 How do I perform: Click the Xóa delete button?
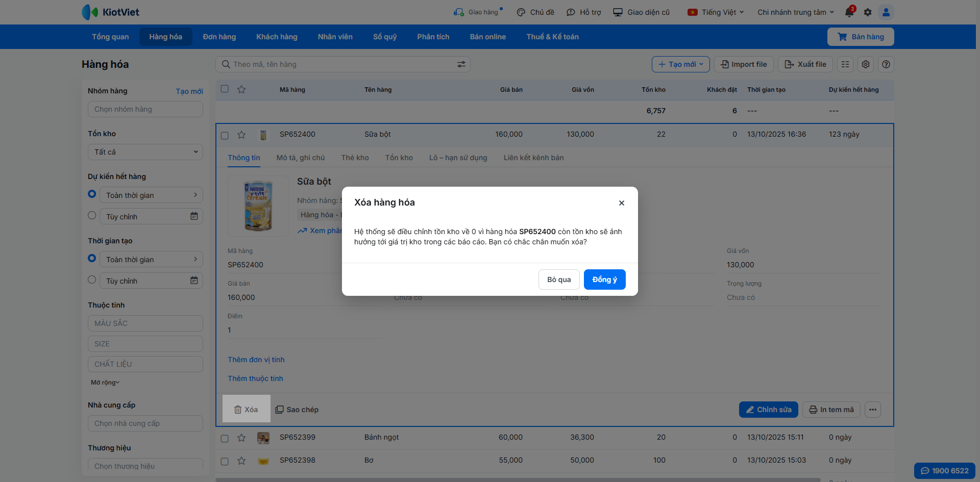pyautogui.click(x=247, y=410)
